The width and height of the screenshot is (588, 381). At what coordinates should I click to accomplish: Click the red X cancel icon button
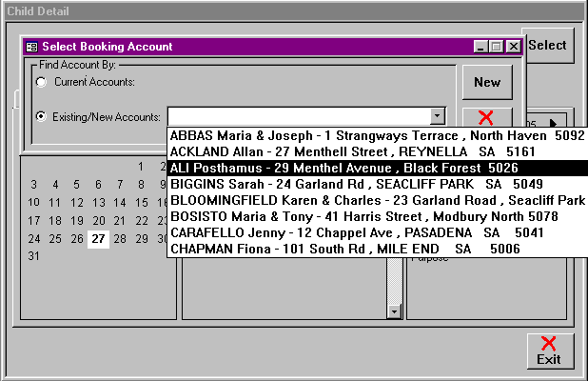486,117
